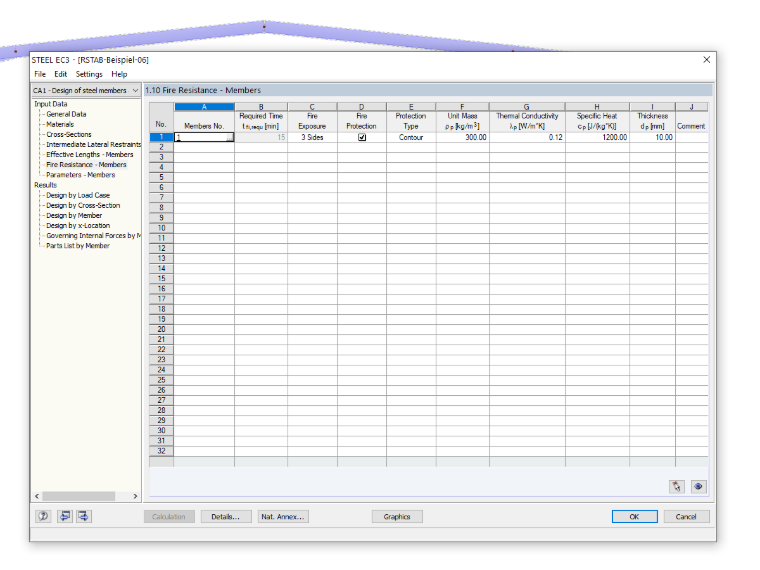
Task: Open Nat. Annex... settings
Action: [283, 517]
